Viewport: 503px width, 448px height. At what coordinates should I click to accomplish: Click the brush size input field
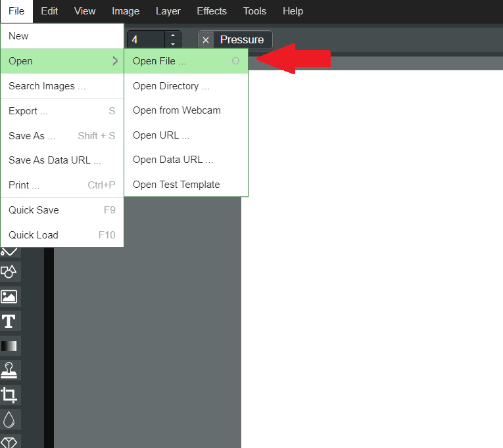[145, 39]
